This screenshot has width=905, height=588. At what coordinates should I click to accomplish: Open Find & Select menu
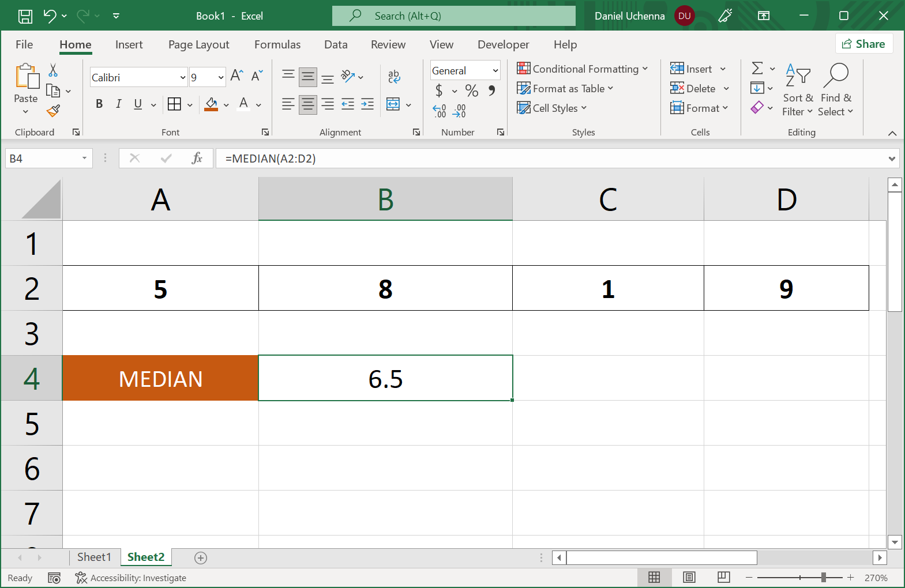[x=835, y=91]
